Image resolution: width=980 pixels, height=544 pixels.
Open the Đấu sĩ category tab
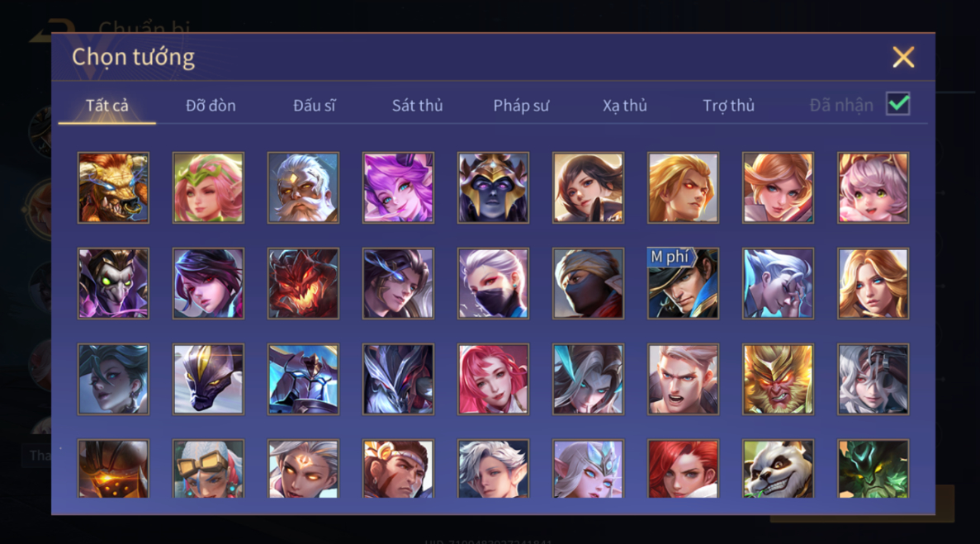click(x=315, y=106)
